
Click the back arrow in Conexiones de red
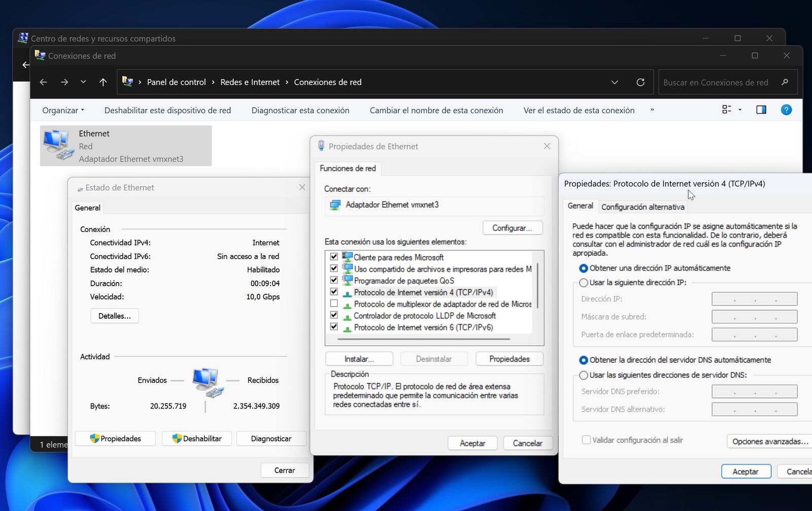point(44,82)
